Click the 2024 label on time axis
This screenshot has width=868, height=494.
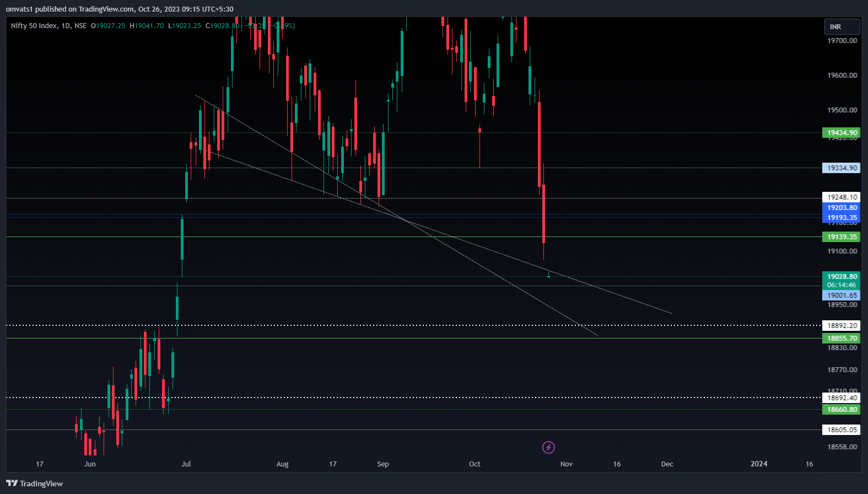(759, 464)
